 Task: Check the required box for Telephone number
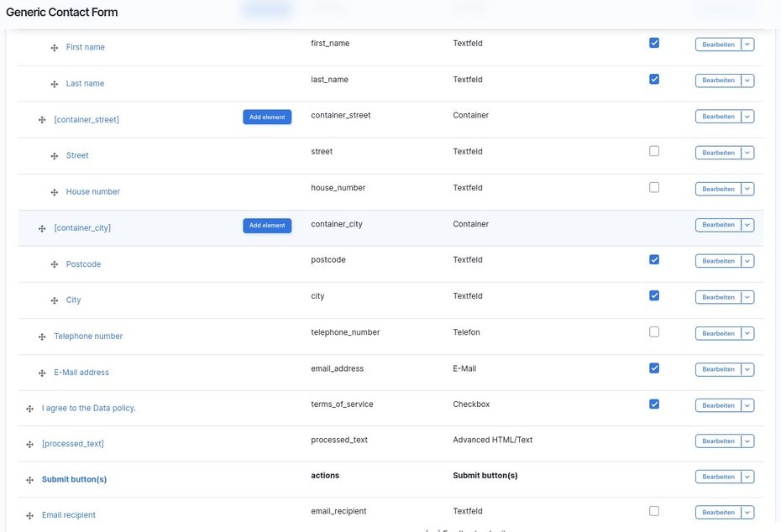(x=654, y=331)
